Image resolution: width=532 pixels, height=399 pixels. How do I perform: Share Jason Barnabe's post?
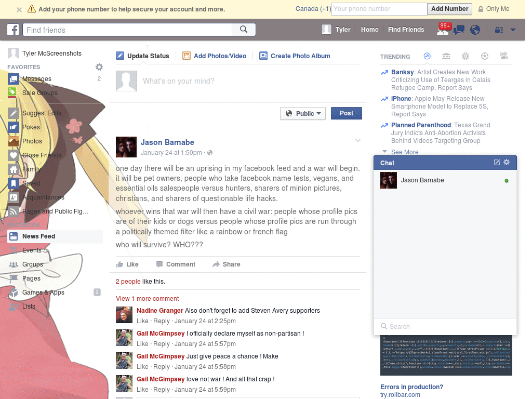[x=227, y=264]
